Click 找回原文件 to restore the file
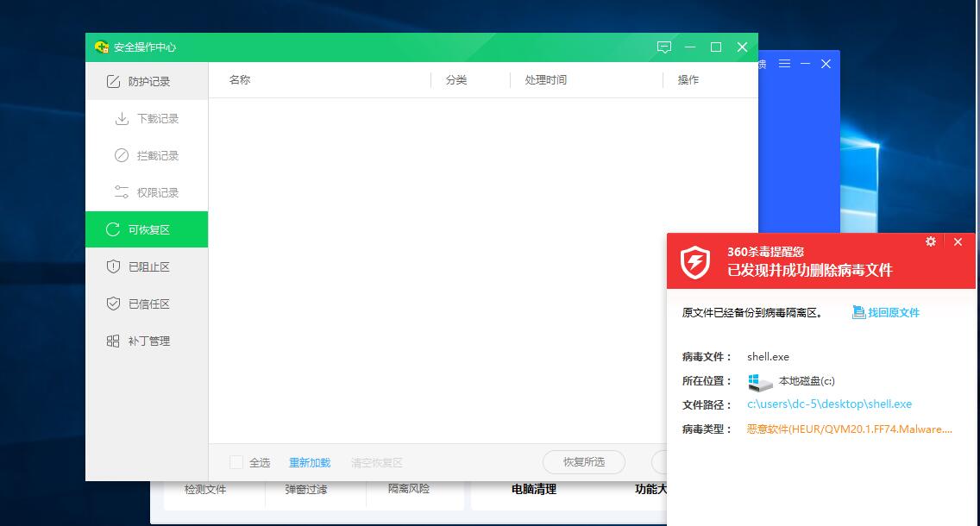The image size is (980, 526). click(893, 313)
